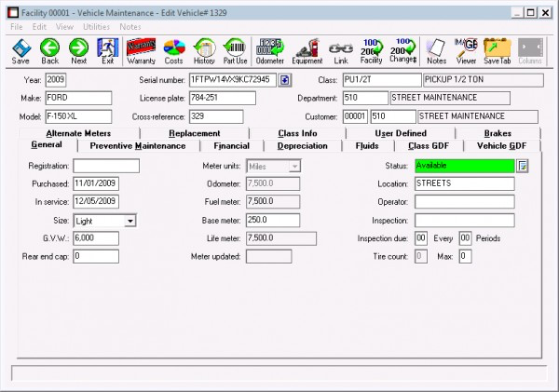This screenshot has height=392, width=559.
Task: Click the Year field showing 2009
Action: click(x=56, y=80)
